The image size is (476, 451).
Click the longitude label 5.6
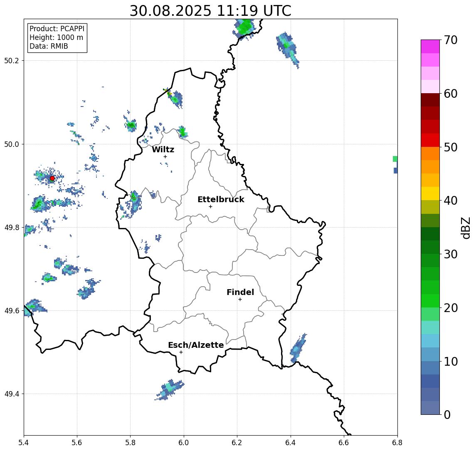[77, 443]
